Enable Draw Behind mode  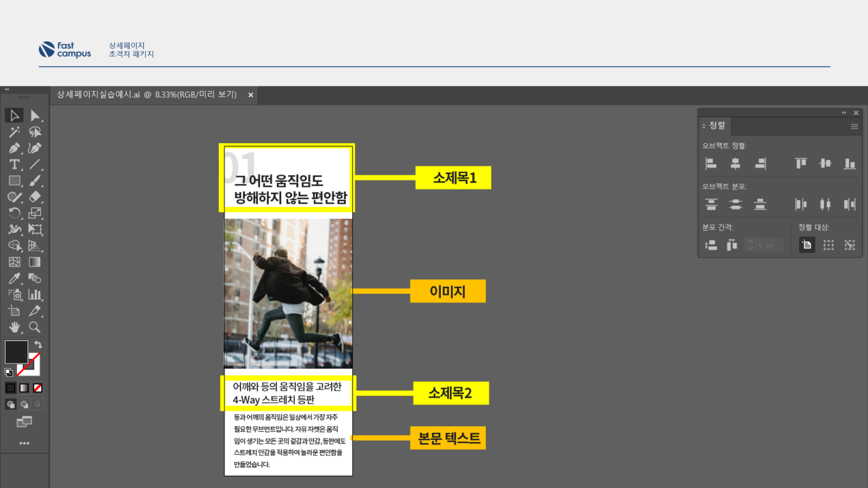pyautogui.click(x=24, y=404)
